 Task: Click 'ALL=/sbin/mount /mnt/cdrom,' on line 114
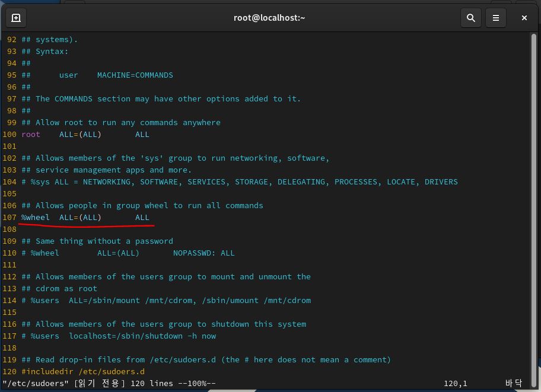click(x=132, y=301)
